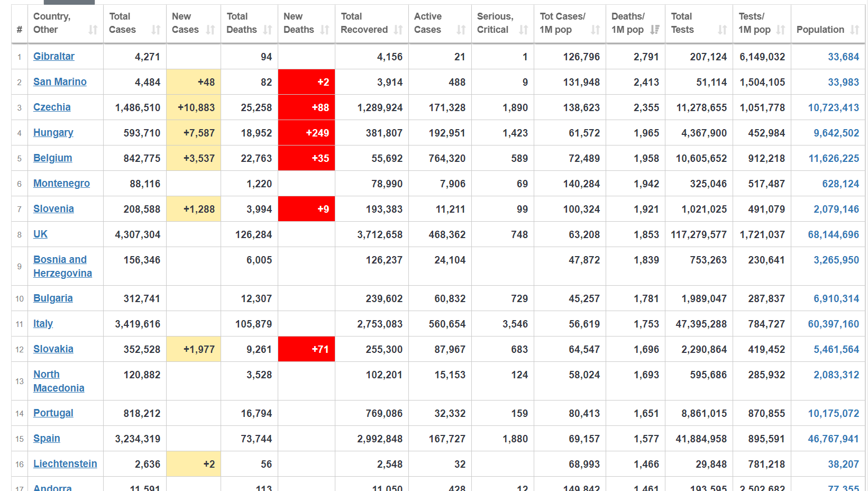This screenshot has height=491, width=868.
Task: Click sort icon in Serious, Critical header
Action: [524, 30]
